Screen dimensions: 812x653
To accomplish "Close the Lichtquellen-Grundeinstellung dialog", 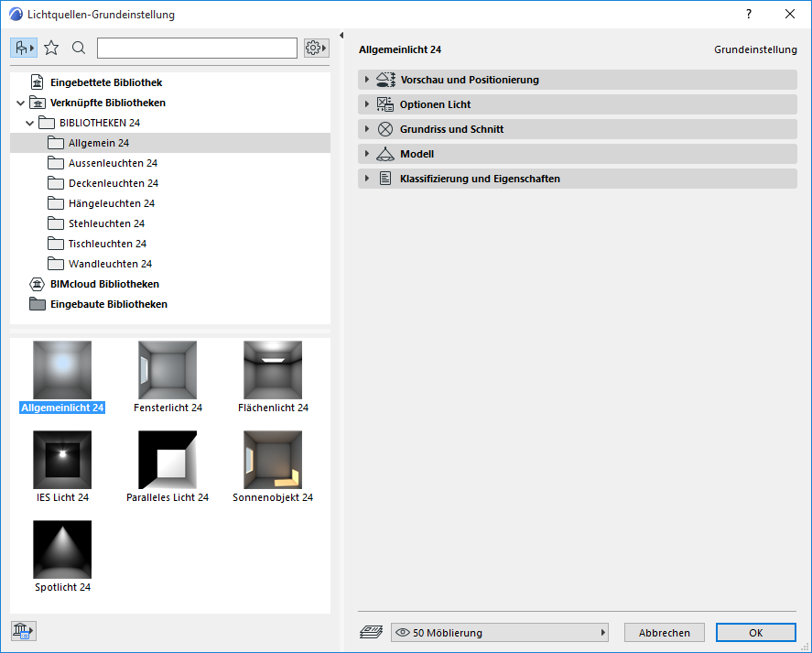I will pos(790,14).
